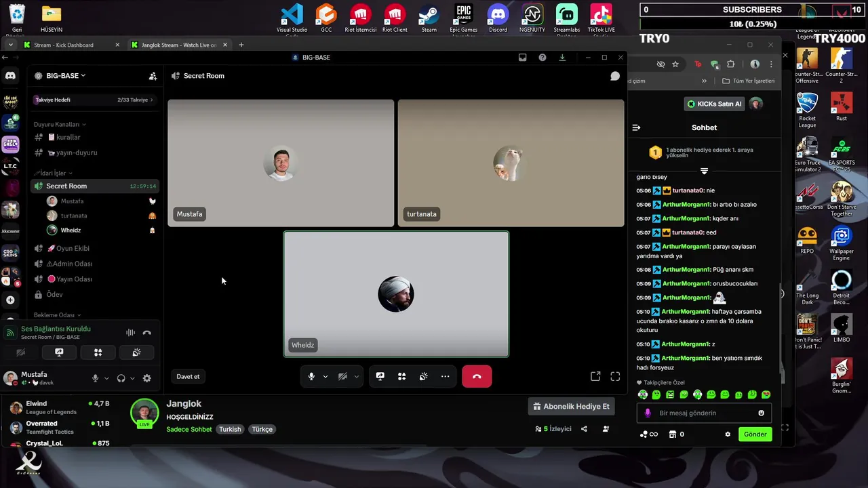Image resolution: width=868 pixels, height=488 pixels.
Task: Collapse the Duyuru Kanalları category
Action: pos(59,124)
